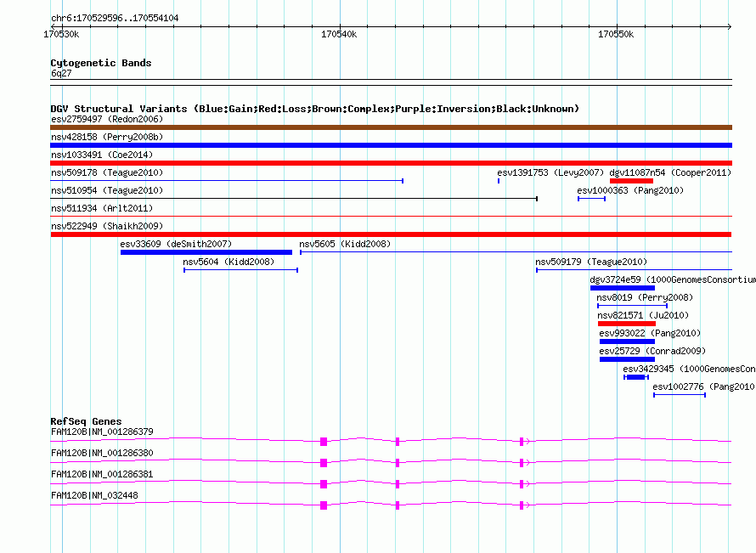Select the esv1000363 (Pang2010) variant feature
Screen dimensions: 756x553
(x=591, y=199)
